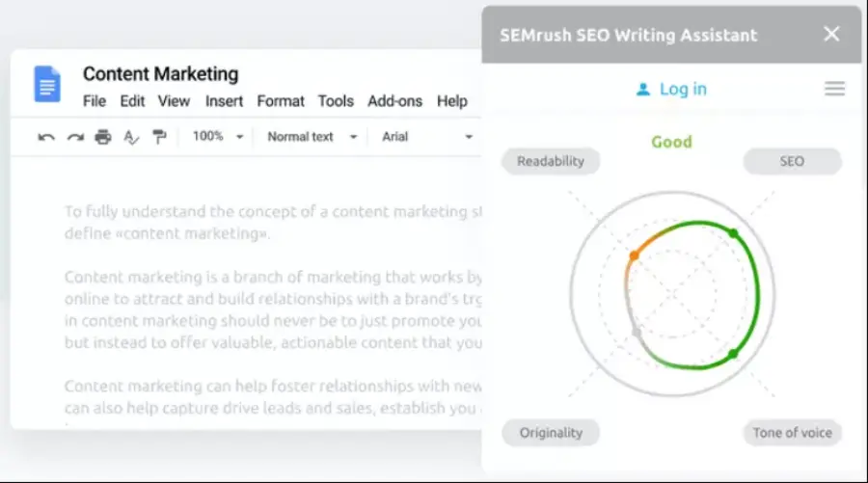The width and height of the screenshot is (868, 483).
Task: Toggle the spell check icon
Action: [131, 137]
